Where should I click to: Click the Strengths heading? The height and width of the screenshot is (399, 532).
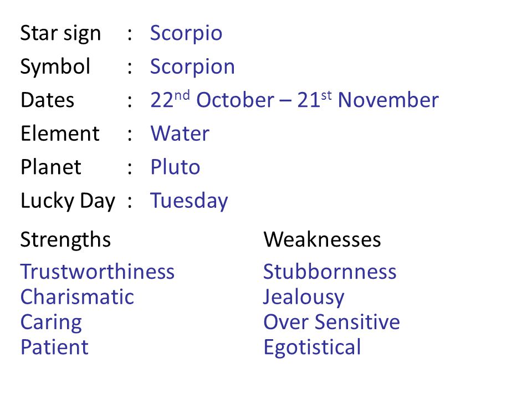(x=65, y=239)
